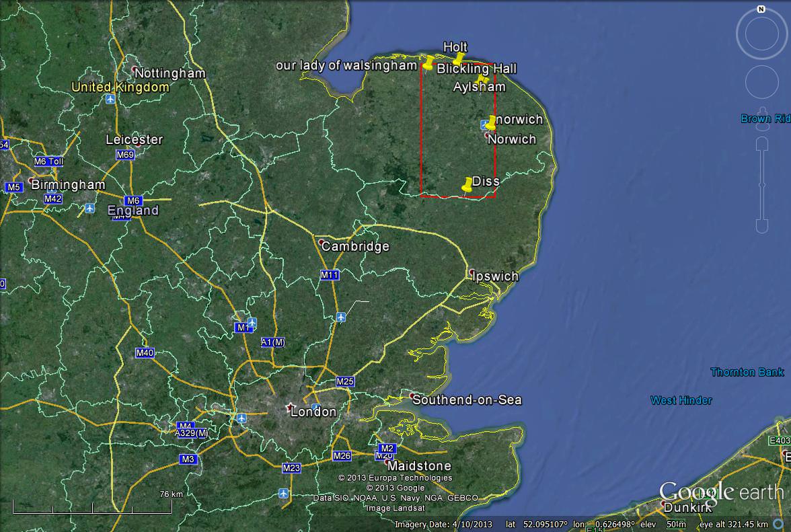Click the airport icon beside the M1 shield
The width and height of the screenshot is (791, 532).
252,322
